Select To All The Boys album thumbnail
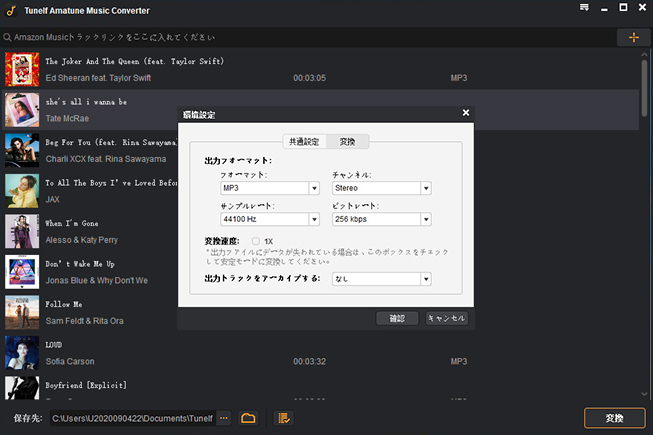The width and height of the screenshot is (653, 435). pos(22,191)
